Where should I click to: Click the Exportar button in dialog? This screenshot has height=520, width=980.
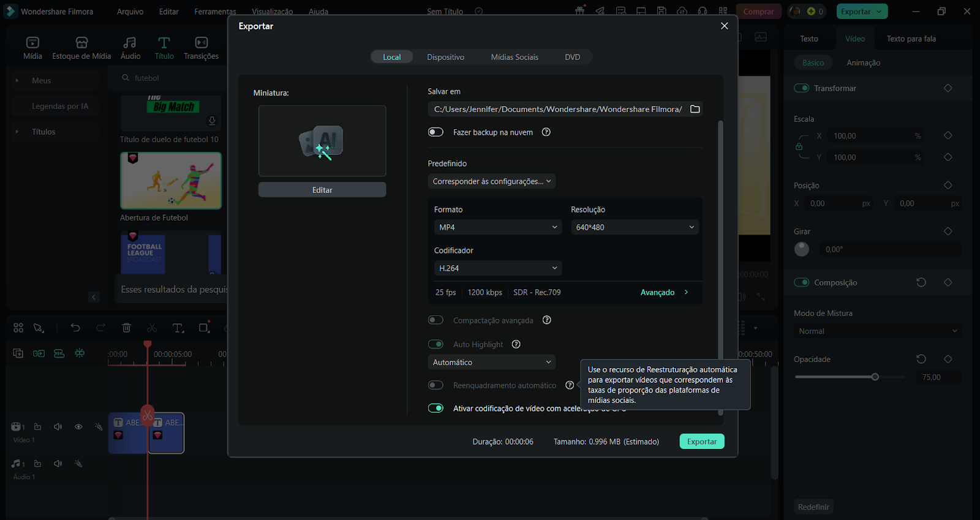[x=702, y=442]
